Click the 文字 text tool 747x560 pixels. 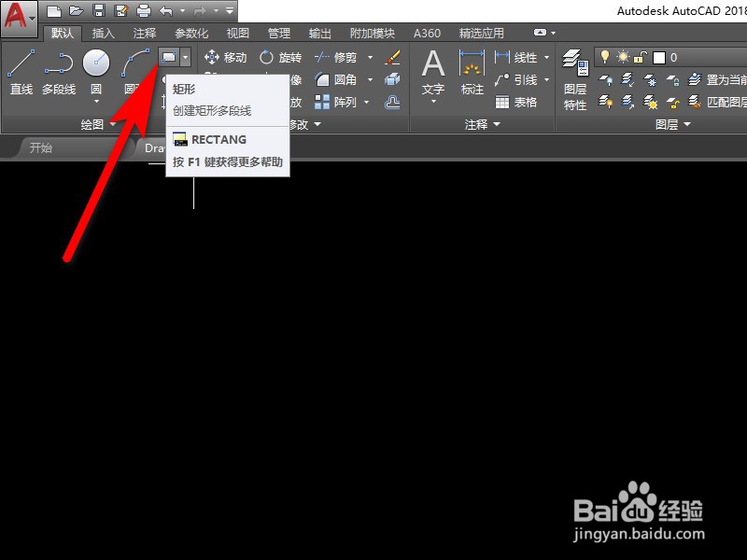point(433,74)
